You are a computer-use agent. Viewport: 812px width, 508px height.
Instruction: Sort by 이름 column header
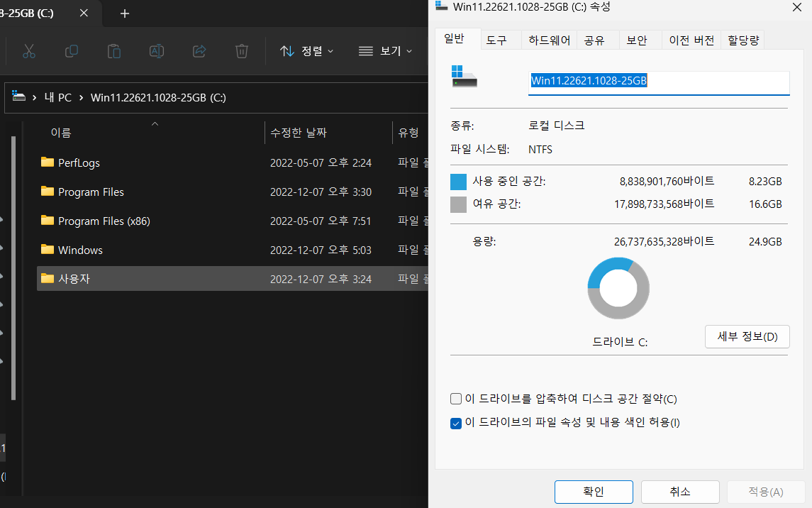(x=61, y=133)
